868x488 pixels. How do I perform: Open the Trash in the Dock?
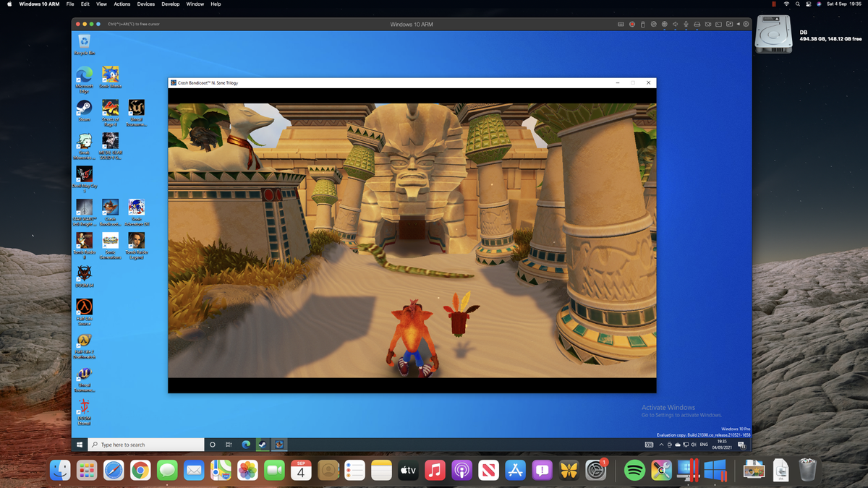point(807,470)
